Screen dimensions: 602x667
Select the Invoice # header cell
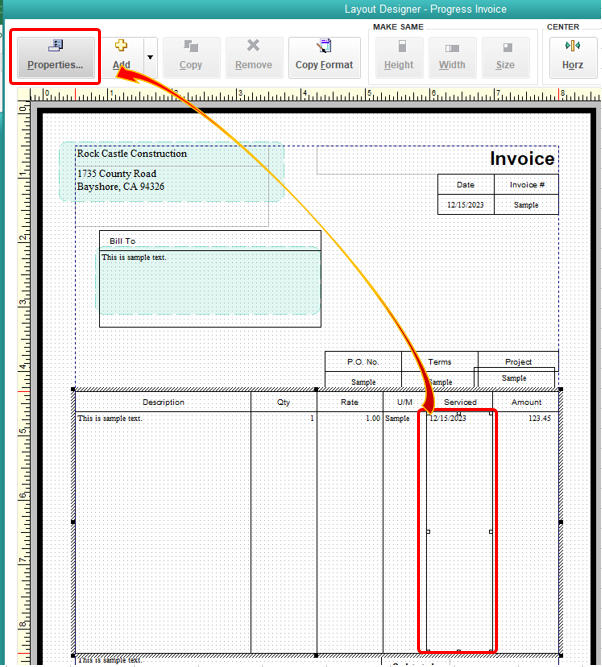click(x=527, y=185)
